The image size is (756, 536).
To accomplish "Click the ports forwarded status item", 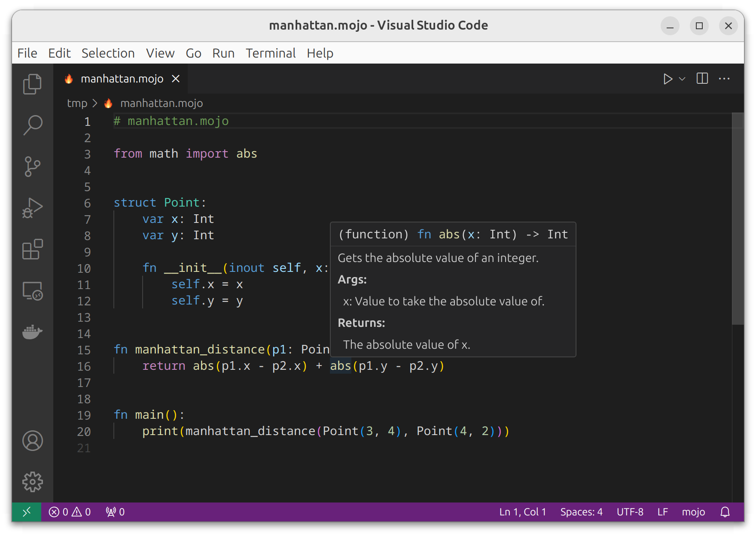I will (x=115, y=512).
